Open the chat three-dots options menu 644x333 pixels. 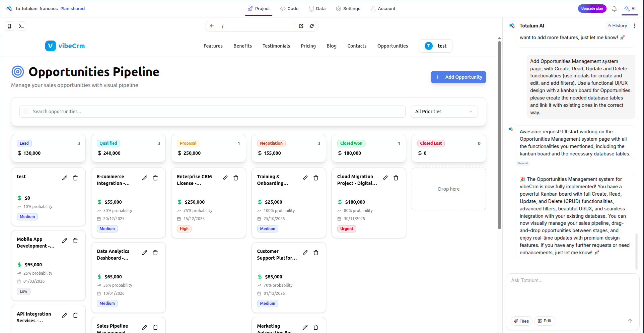tap(634, 26)
